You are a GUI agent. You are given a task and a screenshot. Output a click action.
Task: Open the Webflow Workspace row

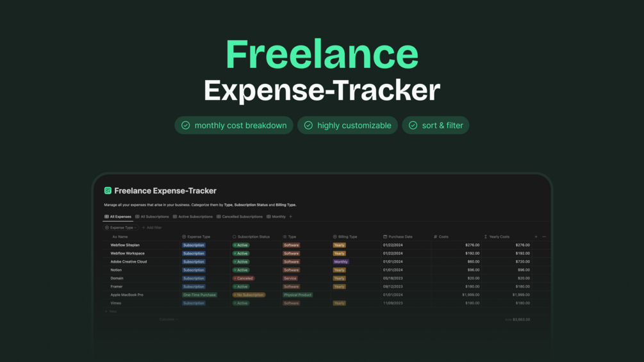[x=128, y=253]
